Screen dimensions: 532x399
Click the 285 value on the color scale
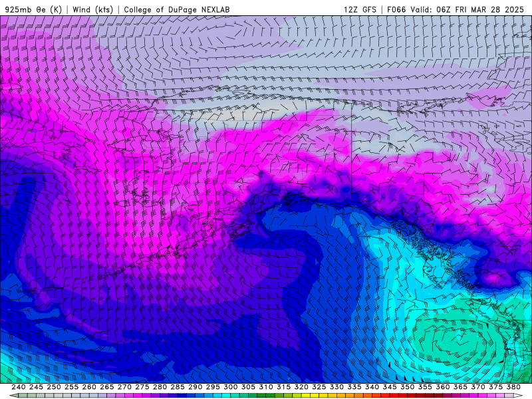tap(177, 387)
